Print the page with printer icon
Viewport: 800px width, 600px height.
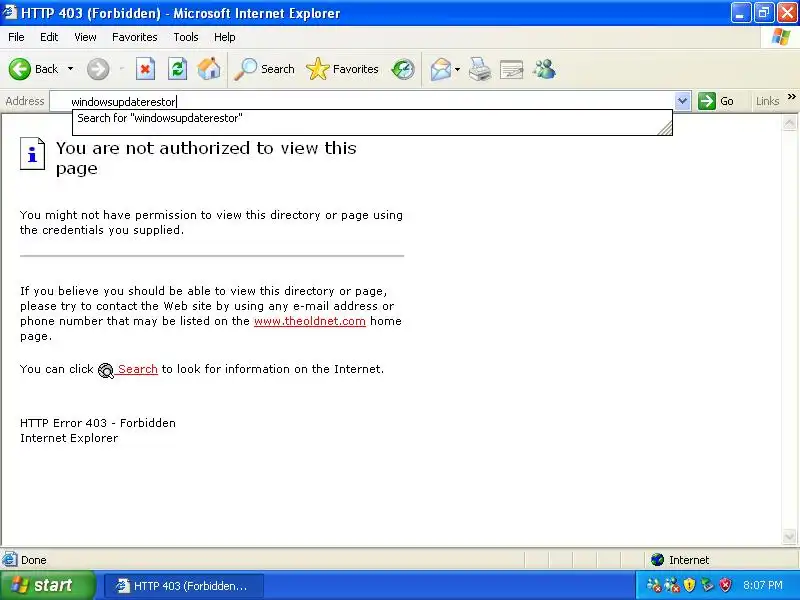tap(480, 69)
